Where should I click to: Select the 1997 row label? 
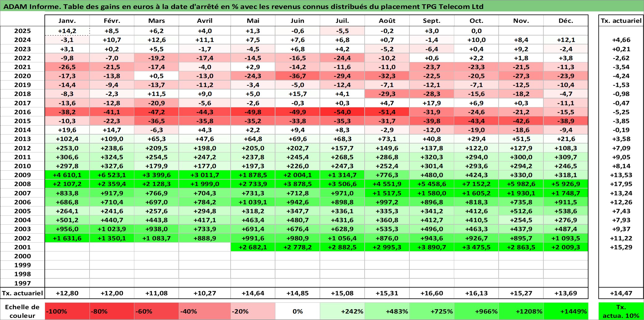click(23, 283)
